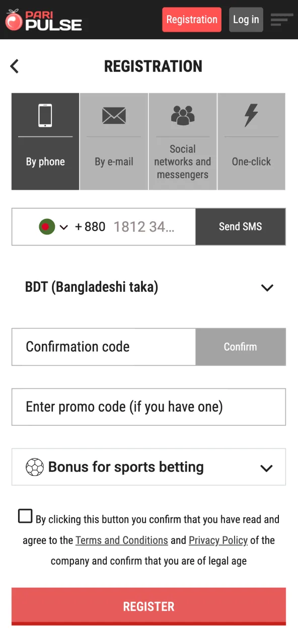
Task: Click the PariPulse logo
Action: click(x=43, y=20)
